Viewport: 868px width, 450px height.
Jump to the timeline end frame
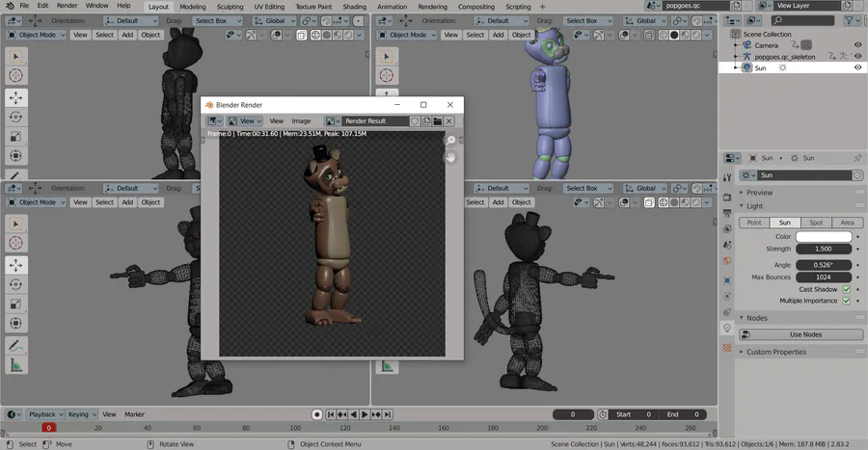pos(388,414)
